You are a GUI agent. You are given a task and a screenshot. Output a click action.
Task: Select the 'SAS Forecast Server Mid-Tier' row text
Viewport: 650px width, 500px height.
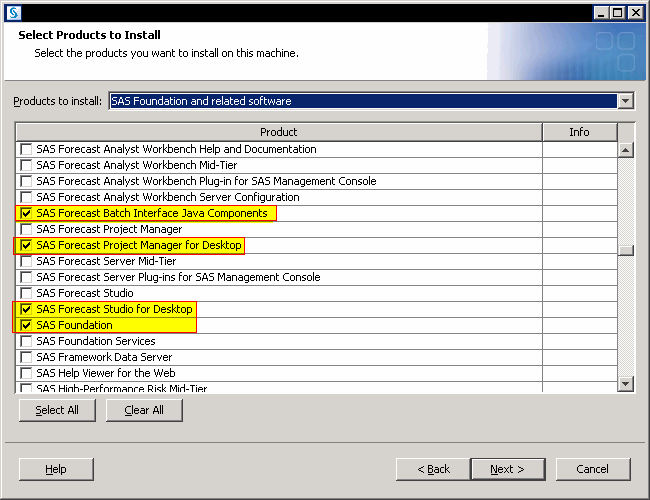[x=106, y=261]
